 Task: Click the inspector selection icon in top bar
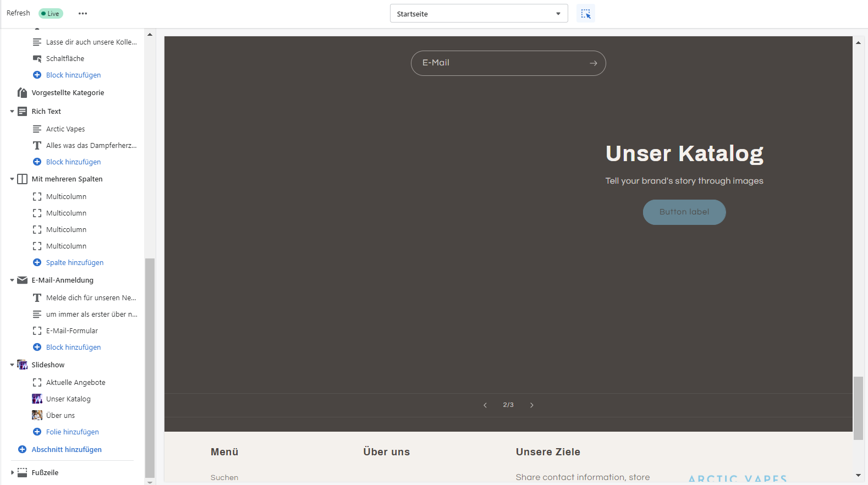(x=586, y=14)
